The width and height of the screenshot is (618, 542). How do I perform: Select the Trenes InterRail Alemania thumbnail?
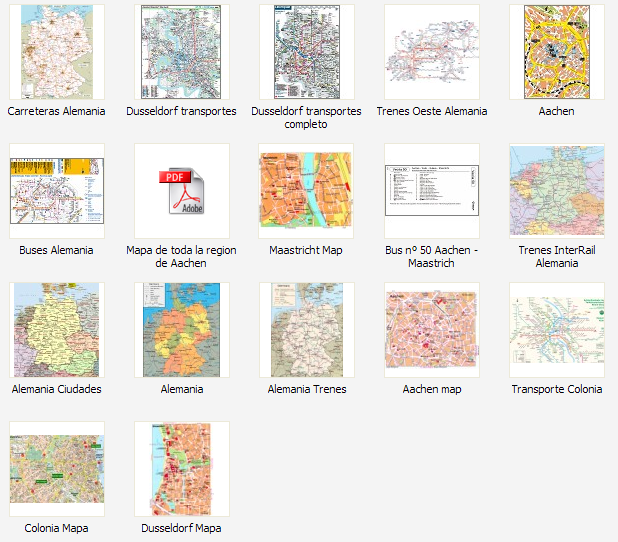click(x=556, y=190)
